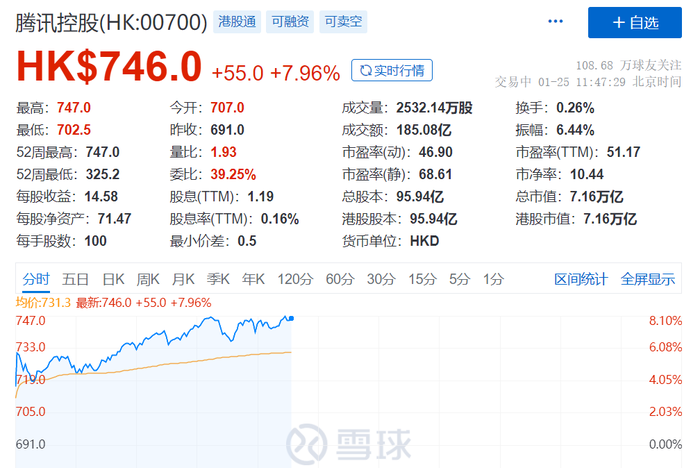Click the 委比 value 39.25%
This screenshot has width=700, height=468.
click(x=233, y=174)
